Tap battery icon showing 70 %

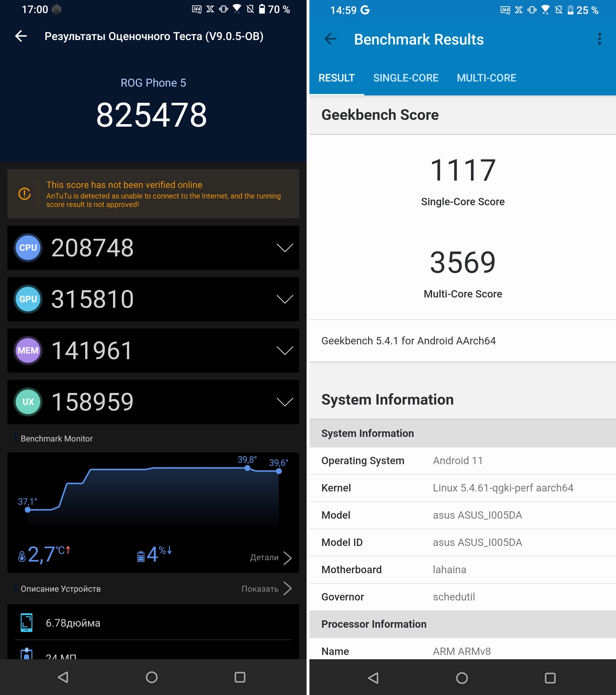tap(262, 9)
